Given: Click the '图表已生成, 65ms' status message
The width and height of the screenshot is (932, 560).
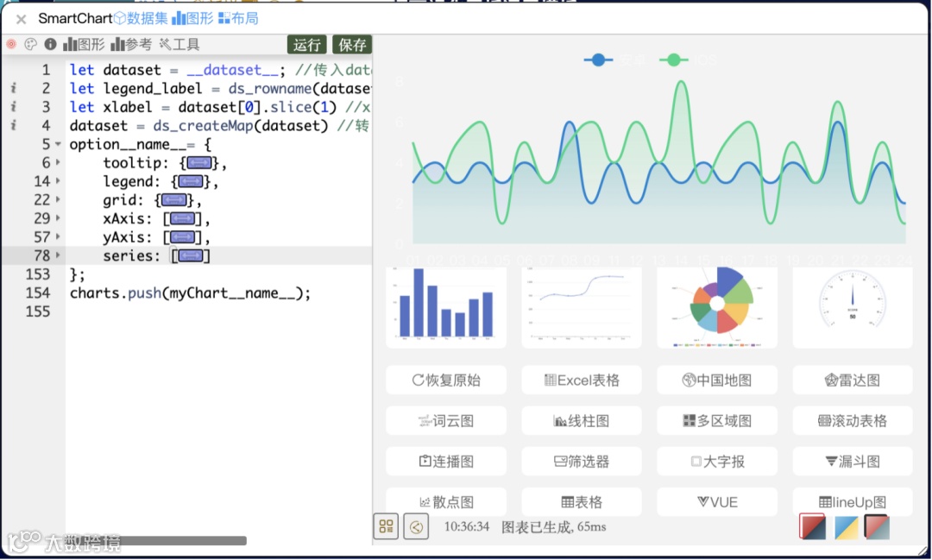Looking at the screenshot, I should click(553, 526).
